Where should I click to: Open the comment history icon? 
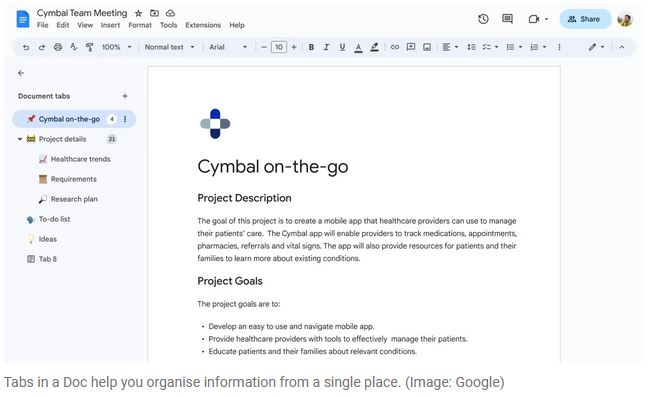[x=507, y=19]
